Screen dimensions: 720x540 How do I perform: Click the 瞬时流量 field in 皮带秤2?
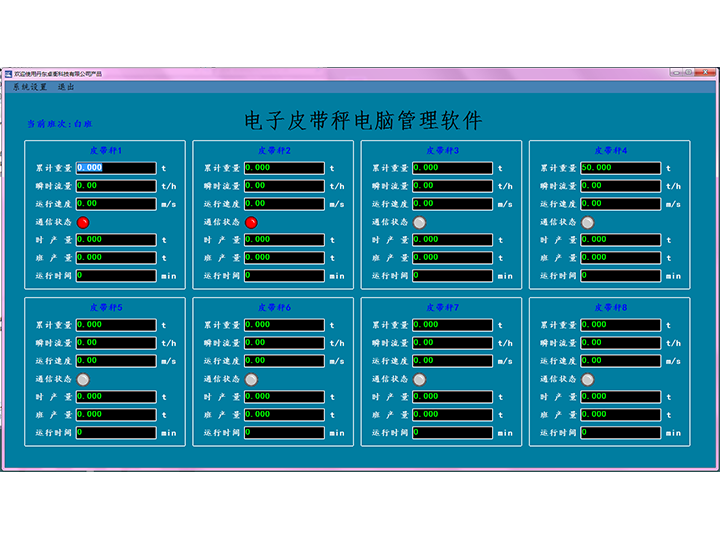point(284,186)
